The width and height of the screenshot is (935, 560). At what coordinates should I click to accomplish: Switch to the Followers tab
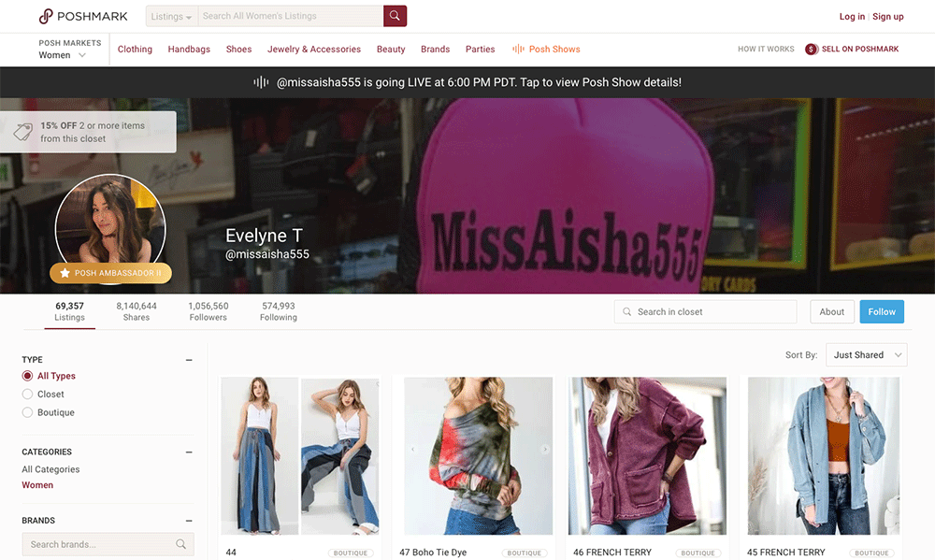[x=208, y=311]
